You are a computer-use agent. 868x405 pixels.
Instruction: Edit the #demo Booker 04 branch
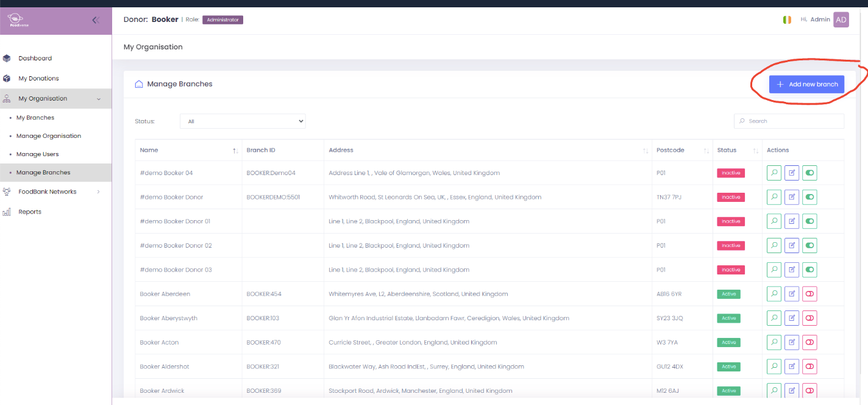792,173
